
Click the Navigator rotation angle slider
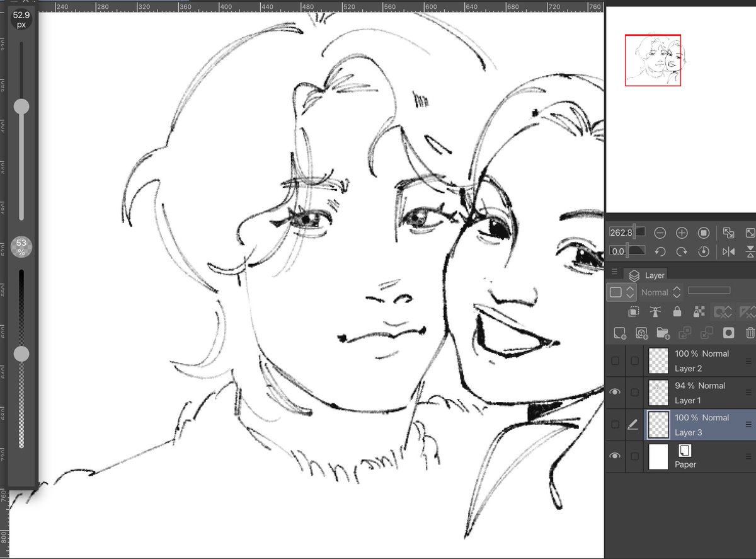(x=626, y=251)
